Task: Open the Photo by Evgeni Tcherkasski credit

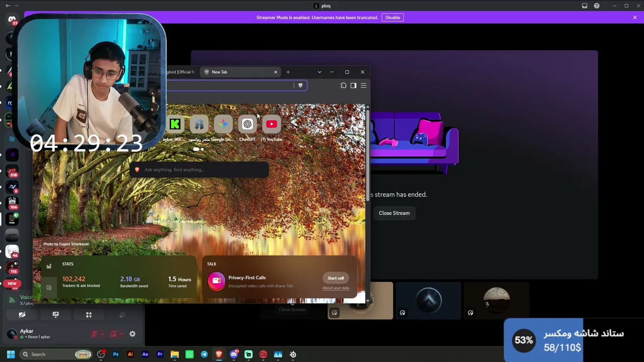Action: click(x=66, y=244)
